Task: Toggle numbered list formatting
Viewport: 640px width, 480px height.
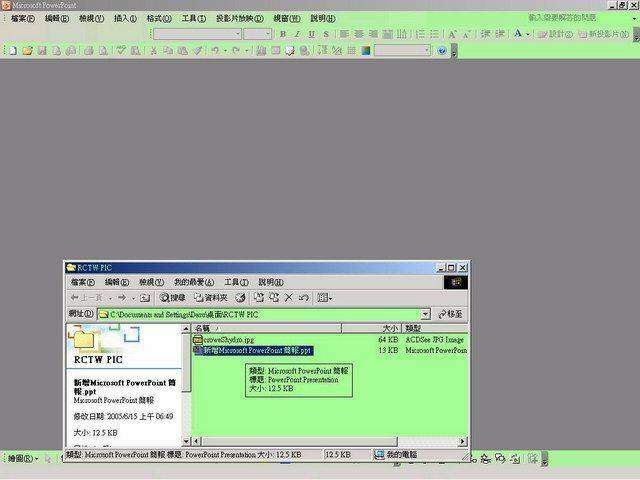Action: pos(420,34)
